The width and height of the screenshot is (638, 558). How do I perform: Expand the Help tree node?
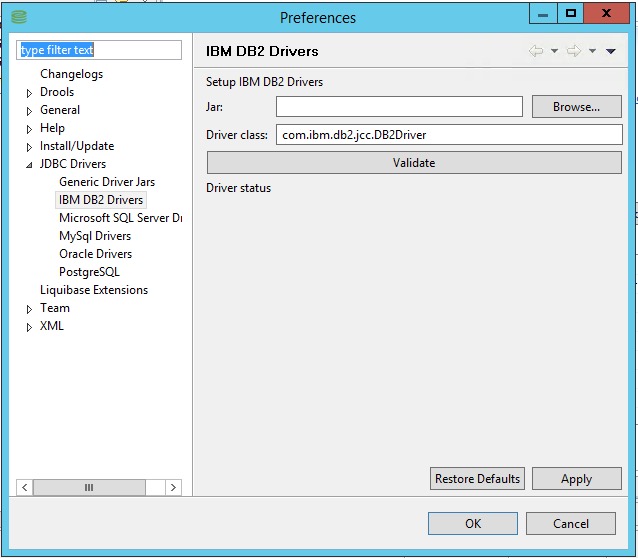coord(29,129)
